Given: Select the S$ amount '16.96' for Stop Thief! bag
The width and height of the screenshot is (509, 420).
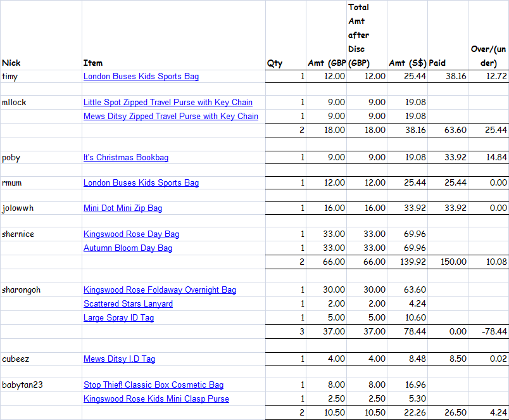Looking at the screenshot, I should pyautogui.click(x=408, y=385).
